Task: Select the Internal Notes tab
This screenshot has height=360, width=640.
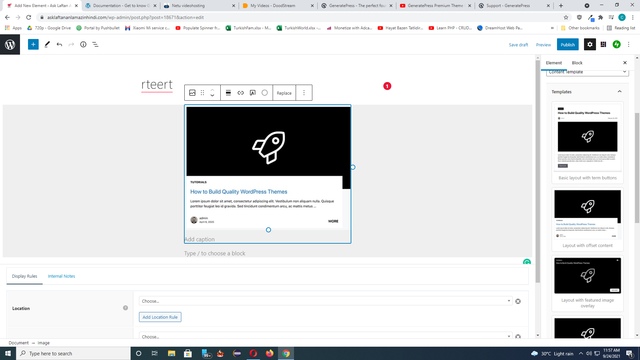Action: pos(61,276)
